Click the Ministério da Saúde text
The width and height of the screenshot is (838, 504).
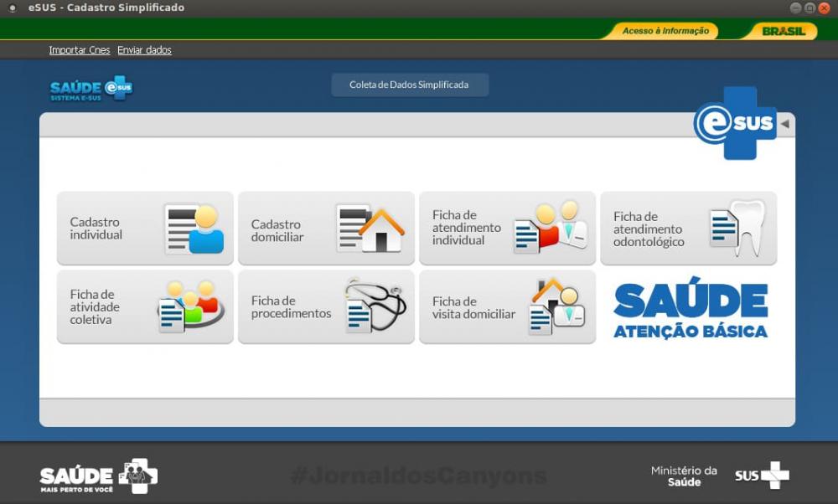pyautogui.click(x=684, y=476)
